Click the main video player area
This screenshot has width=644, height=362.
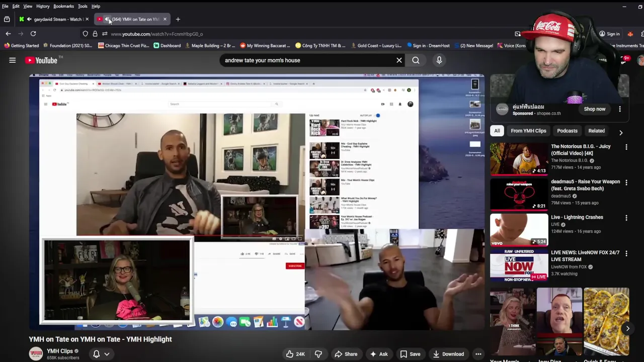pos(257,202)
